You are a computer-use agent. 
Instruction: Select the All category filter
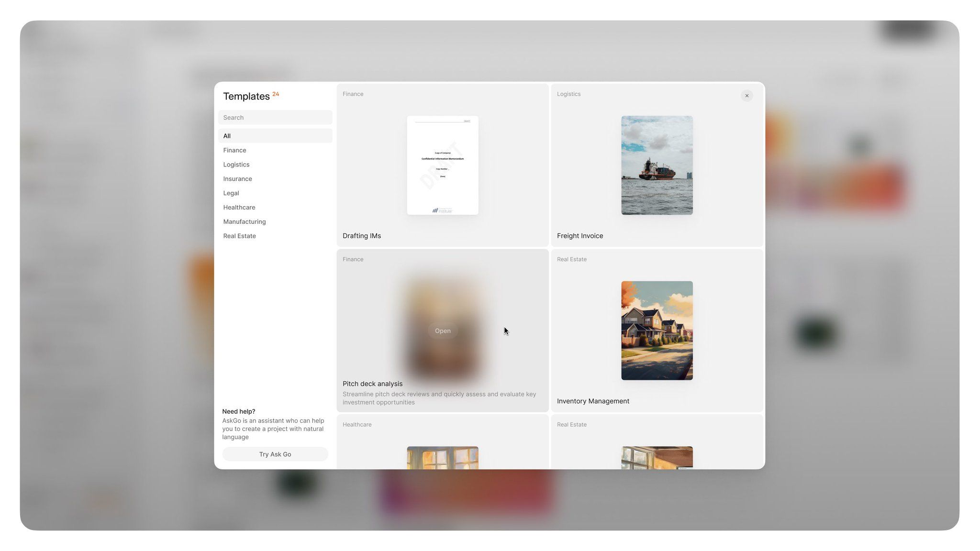pyautogui.click(x=227, y=136)
